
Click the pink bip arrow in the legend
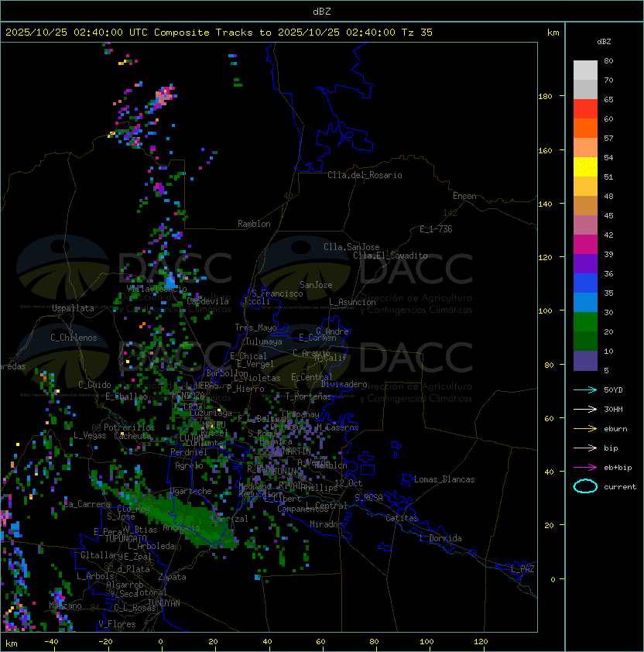[585, 448]
